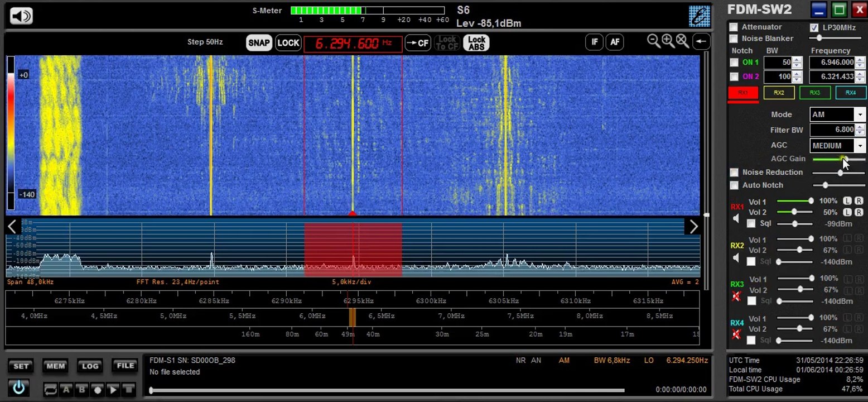868x402 pixels.
Task: Stop playback with the stop button
Action: tap(129, 390)
